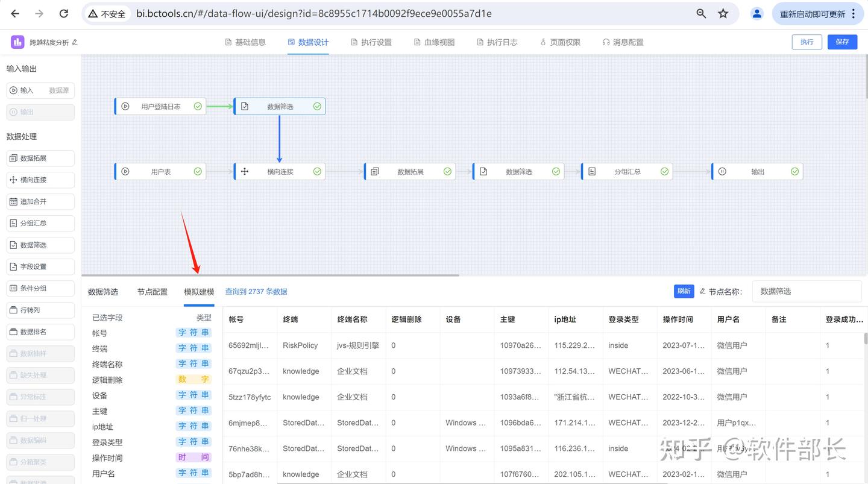The width and height of the screenshot is (868, 484).
Task: Click the 保存 button
Action: point(842,42)
